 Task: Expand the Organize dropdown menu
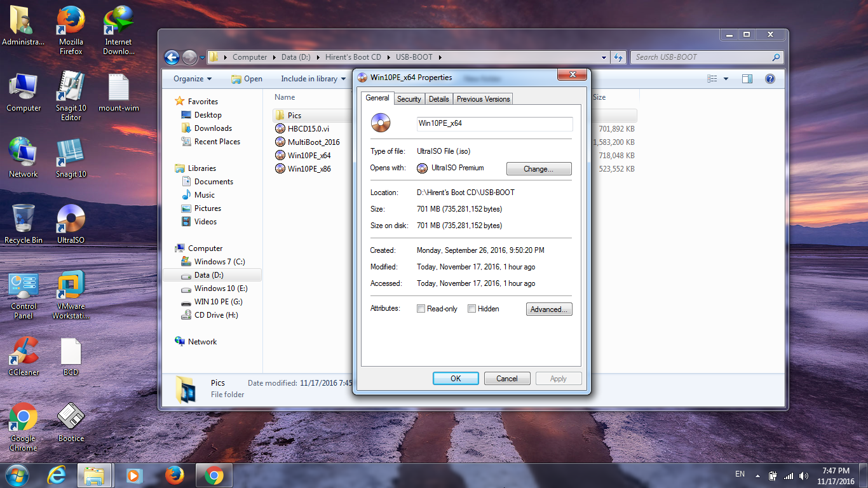coord(193,79)
